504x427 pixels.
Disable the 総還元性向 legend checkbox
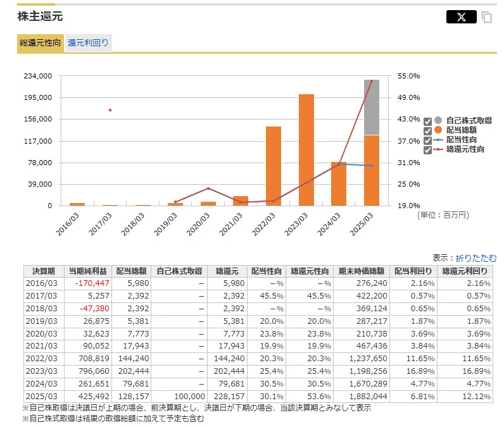(427, 150)
